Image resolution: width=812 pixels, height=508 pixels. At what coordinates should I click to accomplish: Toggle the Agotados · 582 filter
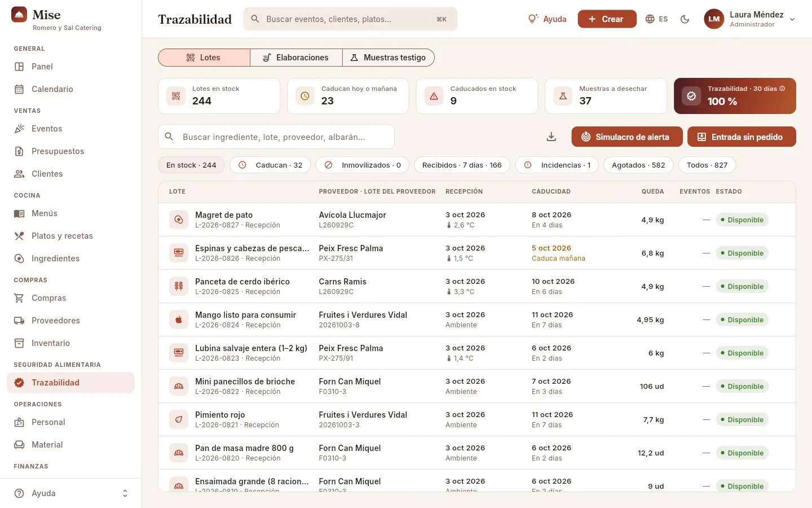coord(638,165)
